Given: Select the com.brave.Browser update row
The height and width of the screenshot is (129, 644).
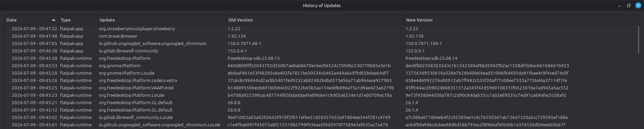Looking at the screenshot, I should 320,36.
